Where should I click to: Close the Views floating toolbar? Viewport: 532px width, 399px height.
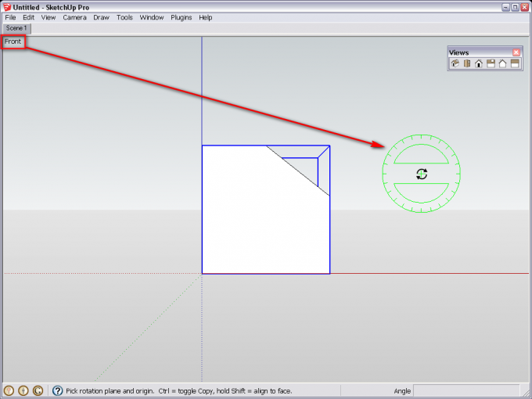(516, 52)
